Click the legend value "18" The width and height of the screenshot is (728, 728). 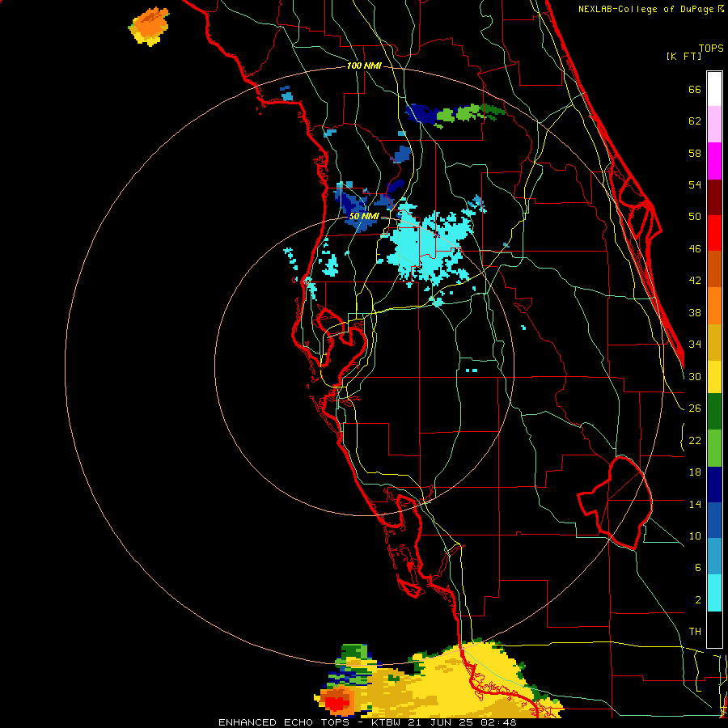click(x=695, y=472)
